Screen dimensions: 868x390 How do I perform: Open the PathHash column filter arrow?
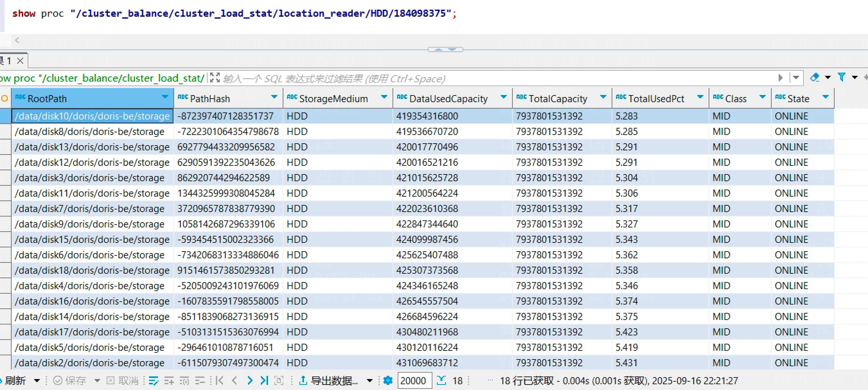pos(274,97)
